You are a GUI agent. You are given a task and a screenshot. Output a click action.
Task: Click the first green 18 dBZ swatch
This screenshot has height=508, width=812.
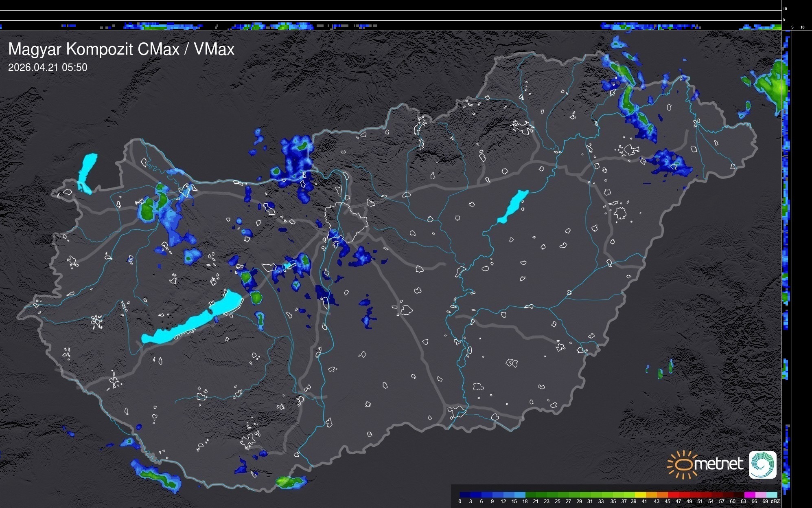point(531,495)
